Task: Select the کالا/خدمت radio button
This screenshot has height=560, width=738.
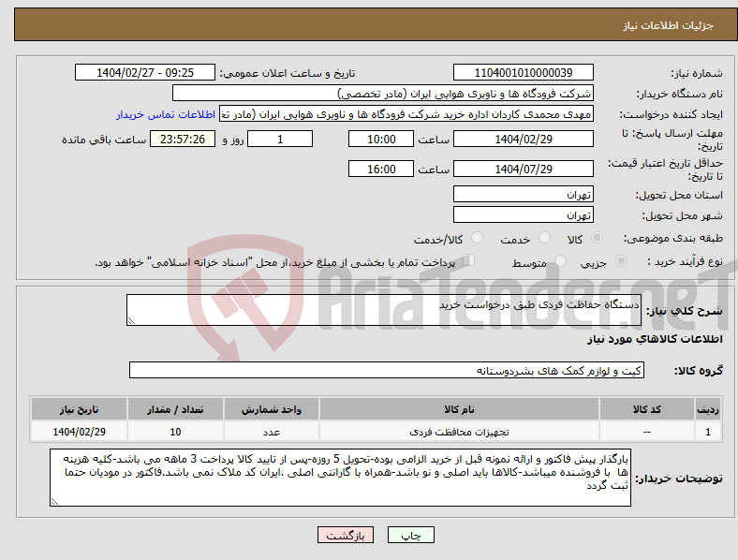Action: click(x=478, y=238)
